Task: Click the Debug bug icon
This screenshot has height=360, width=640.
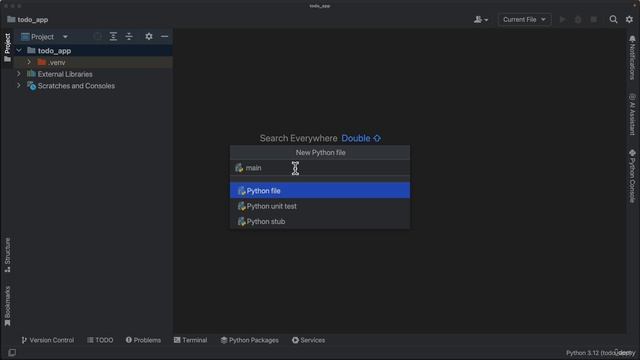Action: tap(578, 19)
